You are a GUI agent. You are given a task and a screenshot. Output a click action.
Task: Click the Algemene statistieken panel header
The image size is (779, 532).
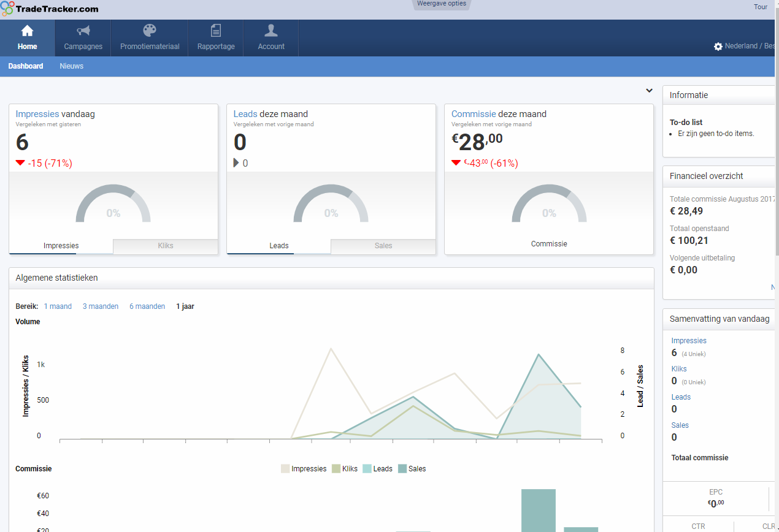331,278
